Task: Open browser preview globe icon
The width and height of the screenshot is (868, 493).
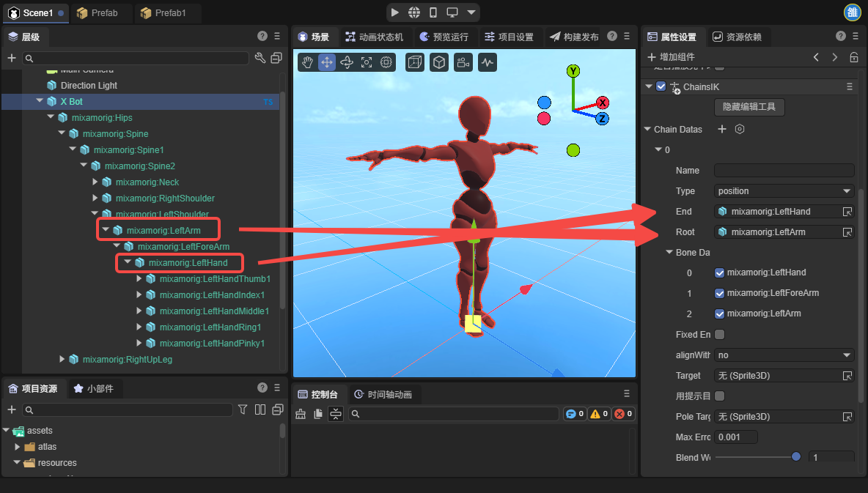Action: pyautogui.click(x=414, y=12)
